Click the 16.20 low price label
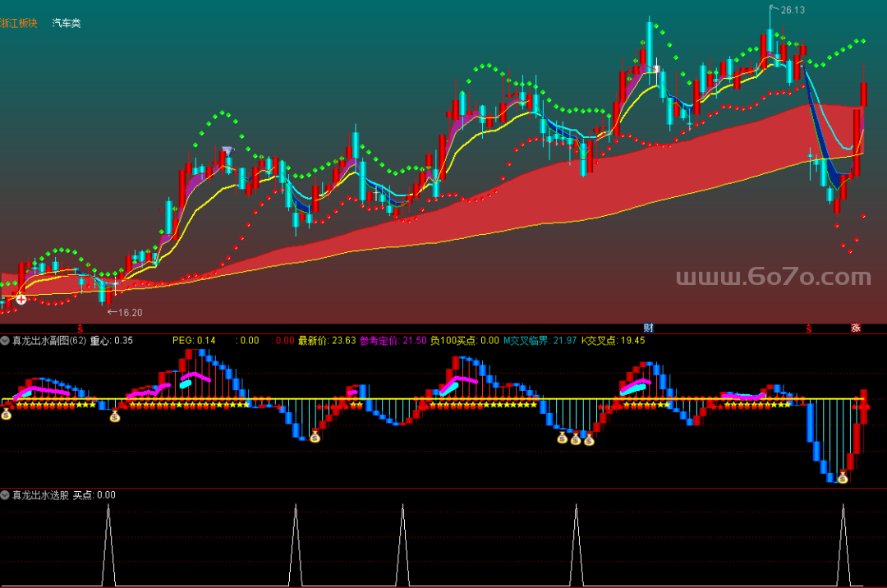 tap(125, 313)
